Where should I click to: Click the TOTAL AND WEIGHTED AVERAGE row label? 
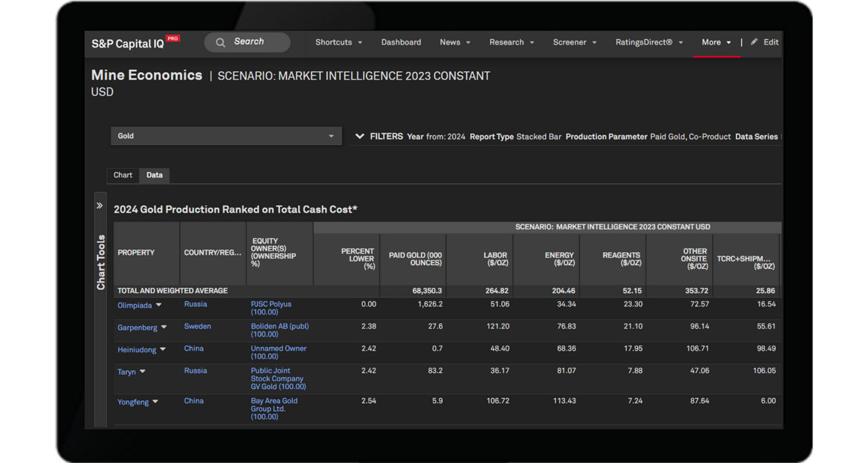[172, 291]
